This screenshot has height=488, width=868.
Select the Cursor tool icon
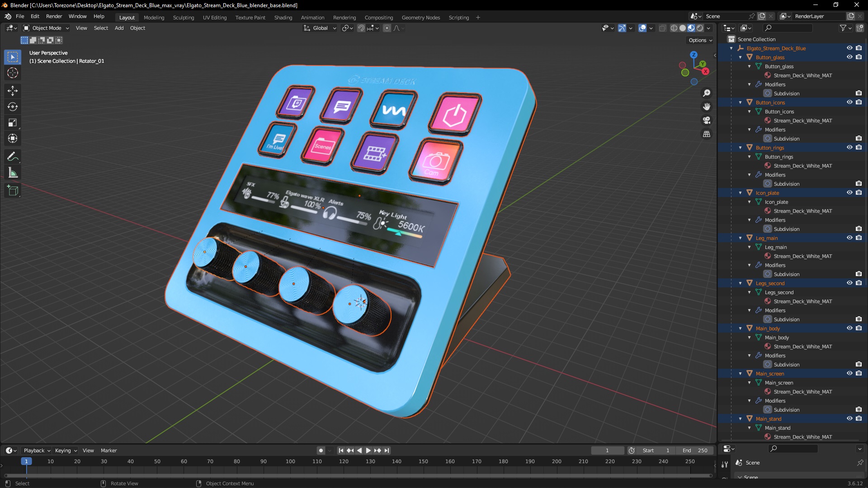(13, 73)
